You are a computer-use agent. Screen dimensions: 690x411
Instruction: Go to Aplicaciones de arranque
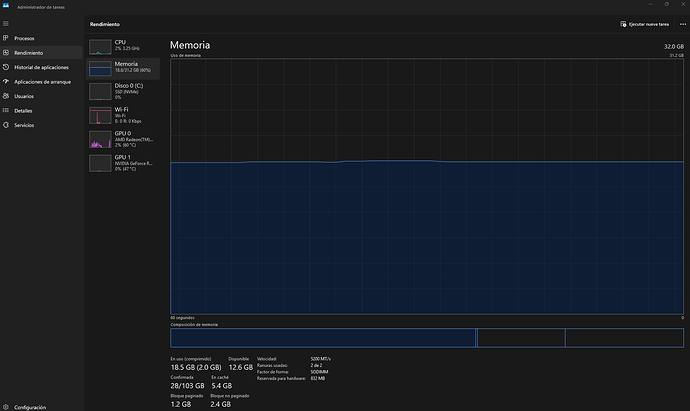[41, 82]
